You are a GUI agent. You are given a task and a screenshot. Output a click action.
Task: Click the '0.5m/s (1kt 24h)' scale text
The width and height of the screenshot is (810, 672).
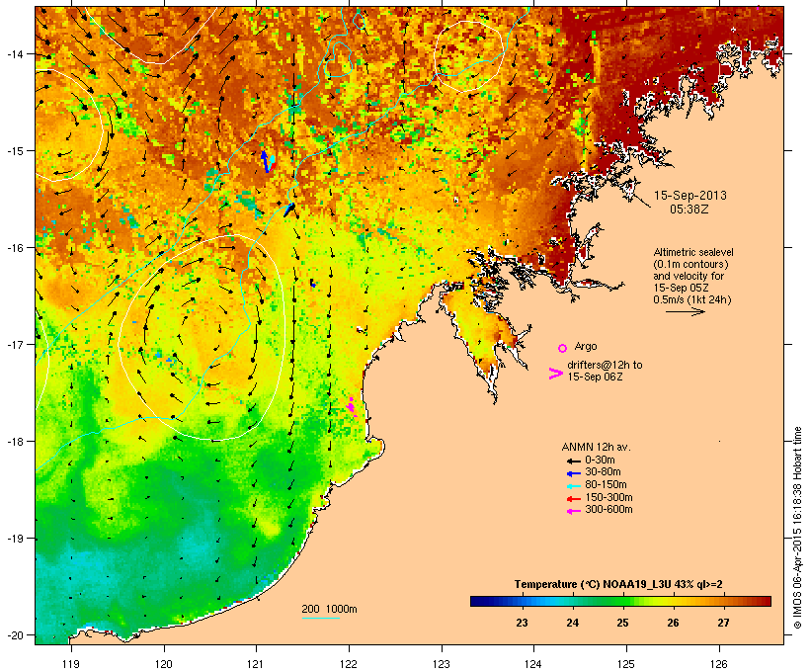point(692,299)
